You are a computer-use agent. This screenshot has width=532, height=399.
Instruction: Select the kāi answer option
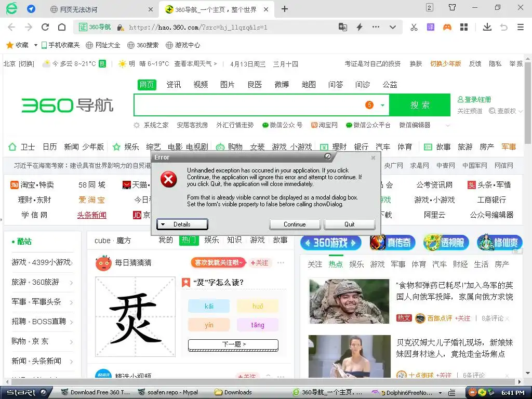(x=209, y=306)
